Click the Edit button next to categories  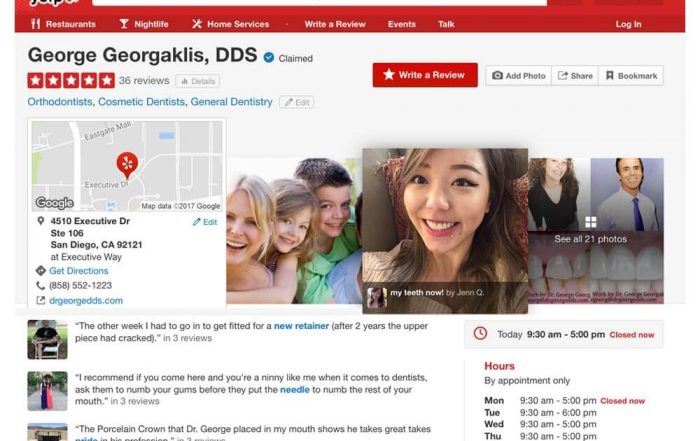click(x=296, y=102)
